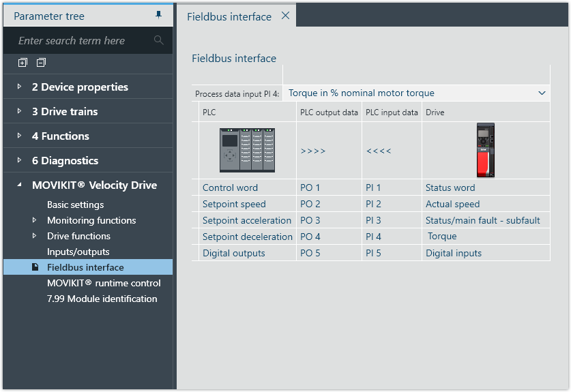Expand the 2 Device properties node
This screenshot has height=392, width=571.
click(19, 87)
